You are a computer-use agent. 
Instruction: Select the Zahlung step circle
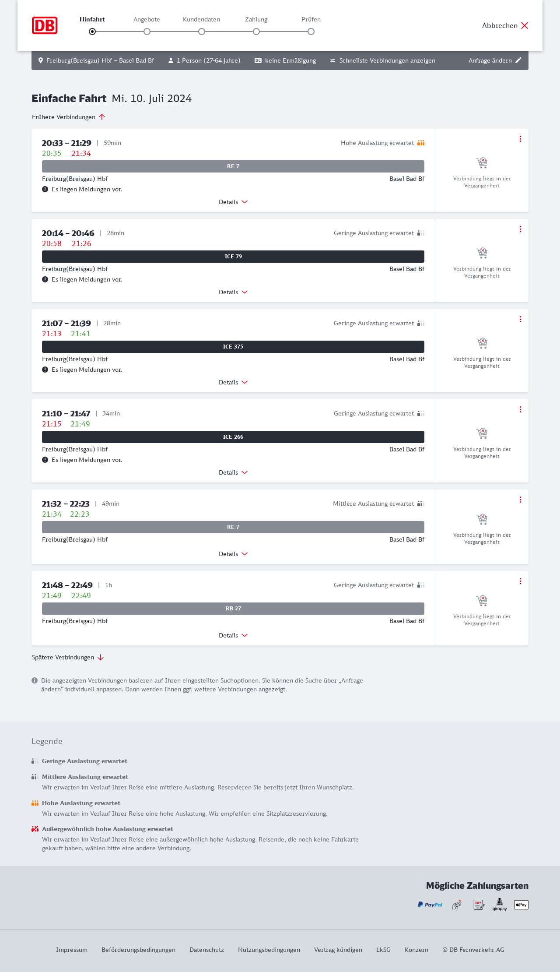tap(256, 32)
